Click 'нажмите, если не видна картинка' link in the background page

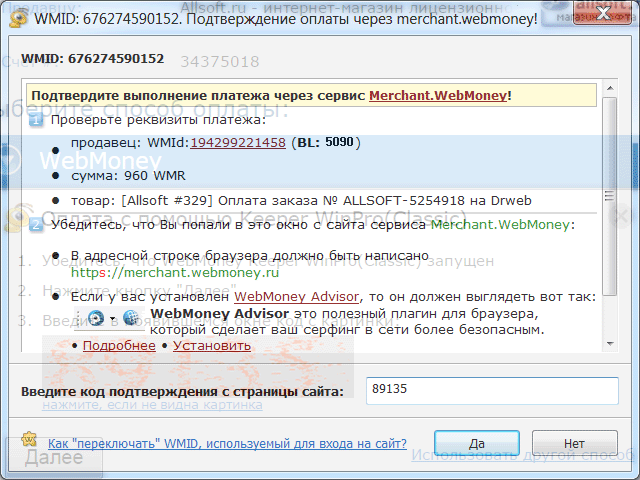click(x=152, y=405)
